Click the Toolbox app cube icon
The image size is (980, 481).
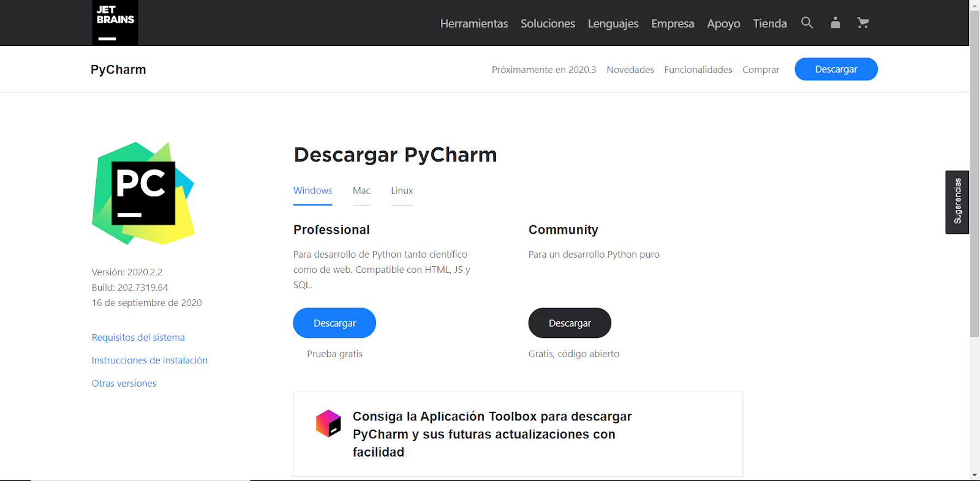pyautogui.click(x=328, y=423)
